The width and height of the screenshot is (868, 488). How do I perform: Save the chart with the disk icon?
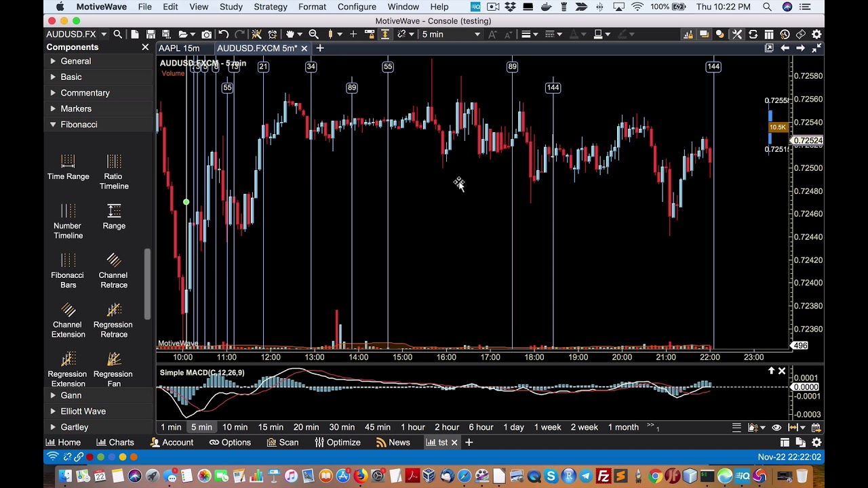point(151,34)
